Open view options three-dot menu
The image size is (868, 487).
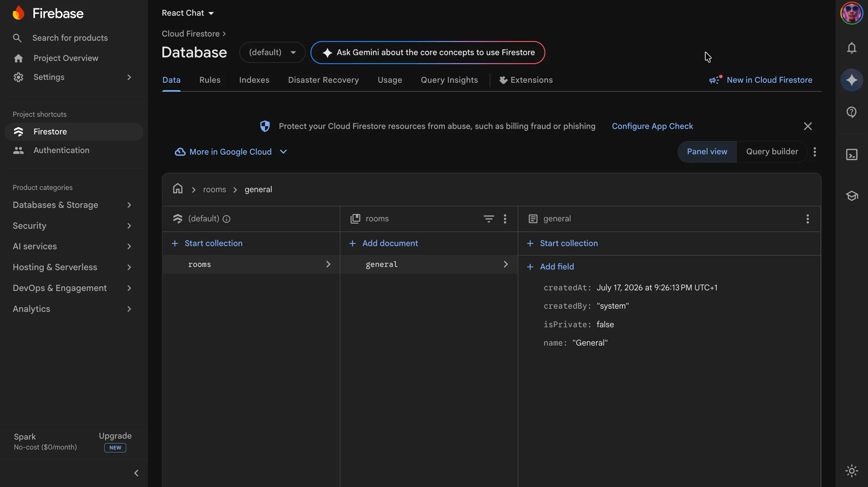[815, 152]
